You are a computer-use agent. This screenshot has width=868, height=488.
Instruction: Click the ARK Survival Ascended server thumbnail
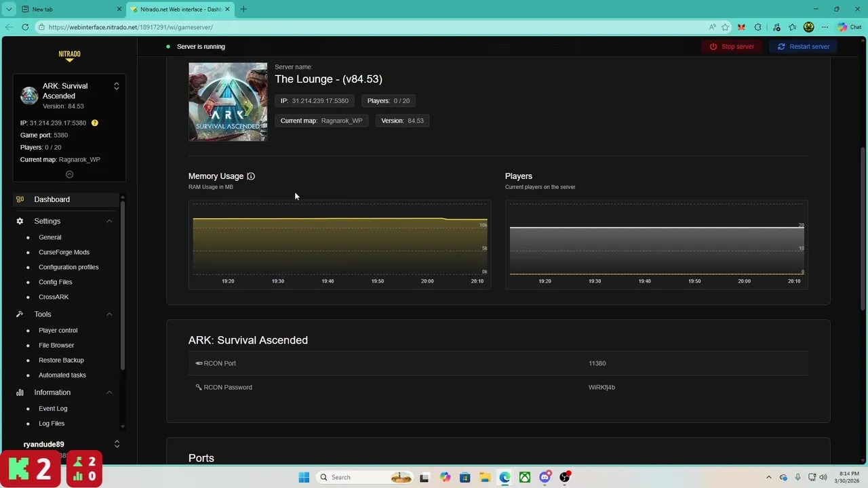(228, 102)
